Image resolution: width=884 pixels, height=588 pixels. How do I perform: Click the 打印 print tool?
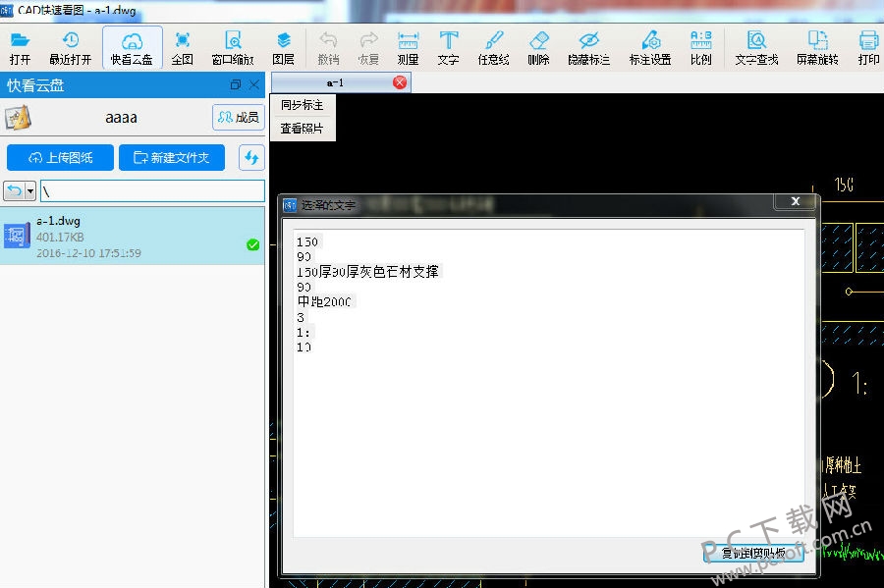tap(868, 48)
